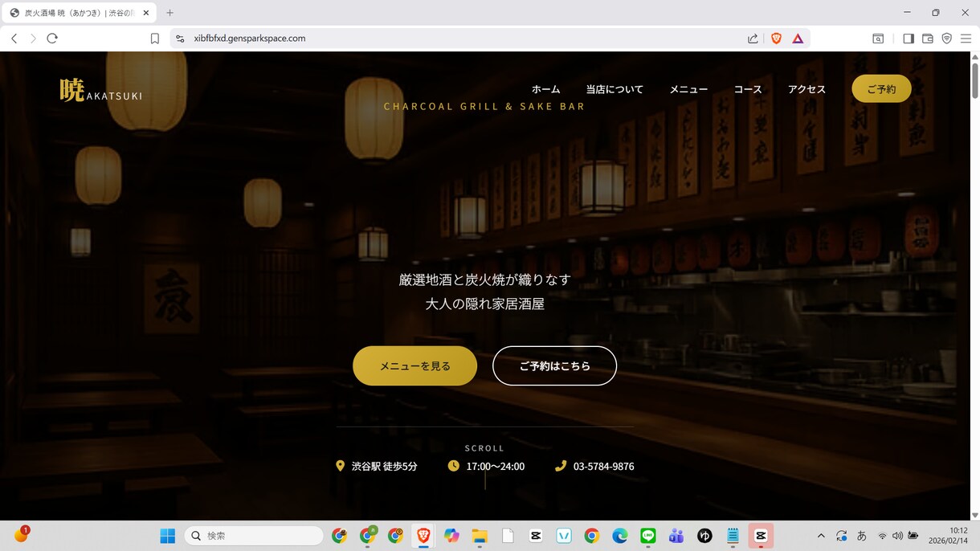Image resolution: width=980 pixels, height=551 pixels.
Task: Click headline 厳選地酒と炭火焼が織りなす
Action: pyautogui.click(x=484, y=280)
